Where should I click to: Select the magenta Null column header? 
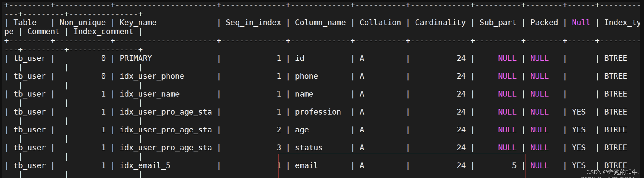[581, 23]
